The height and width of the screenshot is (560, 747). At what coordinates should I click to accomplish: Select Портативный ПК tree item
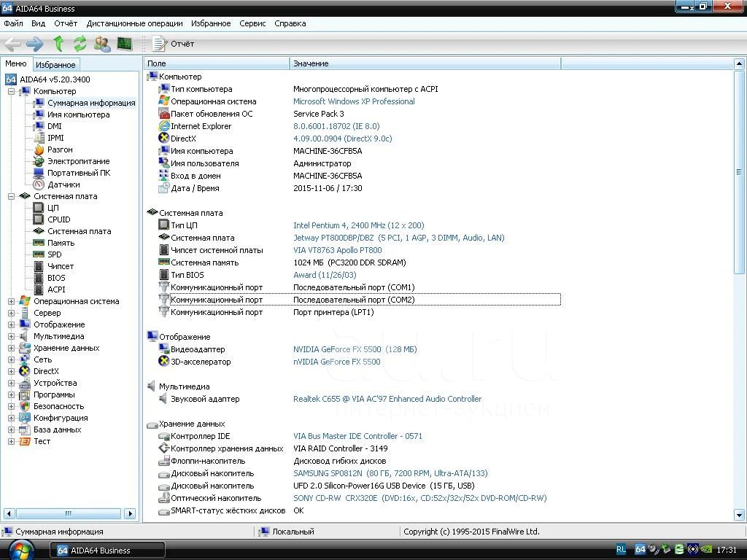point(79,173)
